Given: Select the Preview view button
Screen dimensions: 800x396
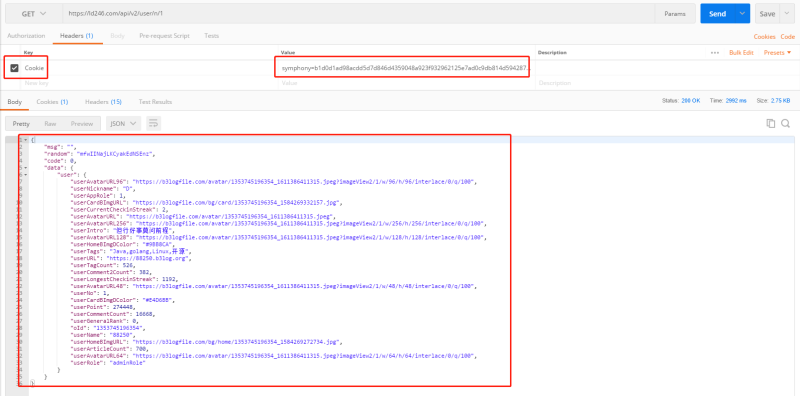Looking at the screenshot, I should pyautogui.click(x=82, y=123).
